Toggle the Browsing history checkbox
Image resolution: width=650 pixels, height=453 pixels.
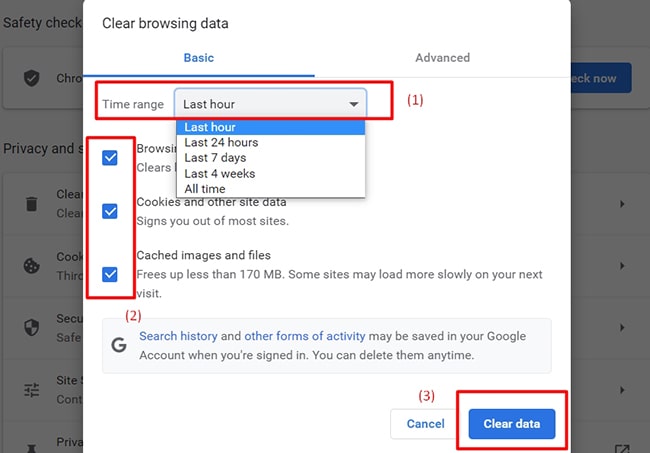point(110,158)
